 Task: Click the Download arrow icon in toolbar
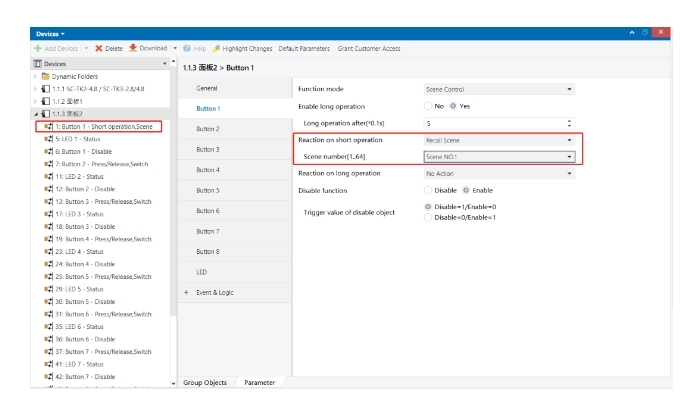tap(132, 48)
